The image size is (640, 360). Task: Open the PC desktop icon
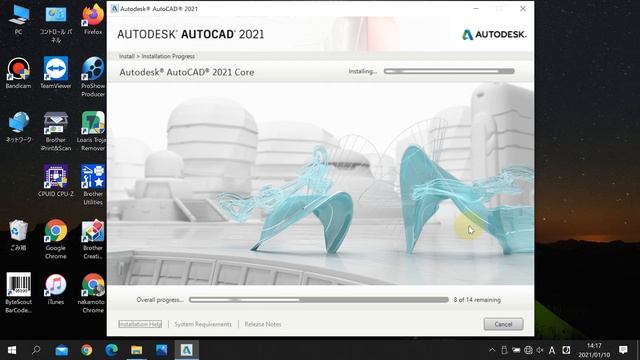pos(18,19)
